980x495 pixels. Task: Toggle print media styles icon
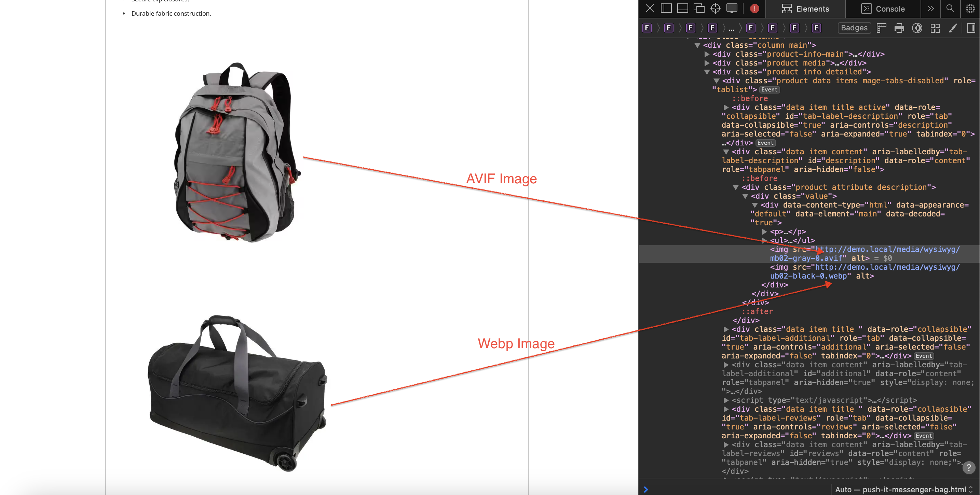pyautogui.click(x=899, y=28)
